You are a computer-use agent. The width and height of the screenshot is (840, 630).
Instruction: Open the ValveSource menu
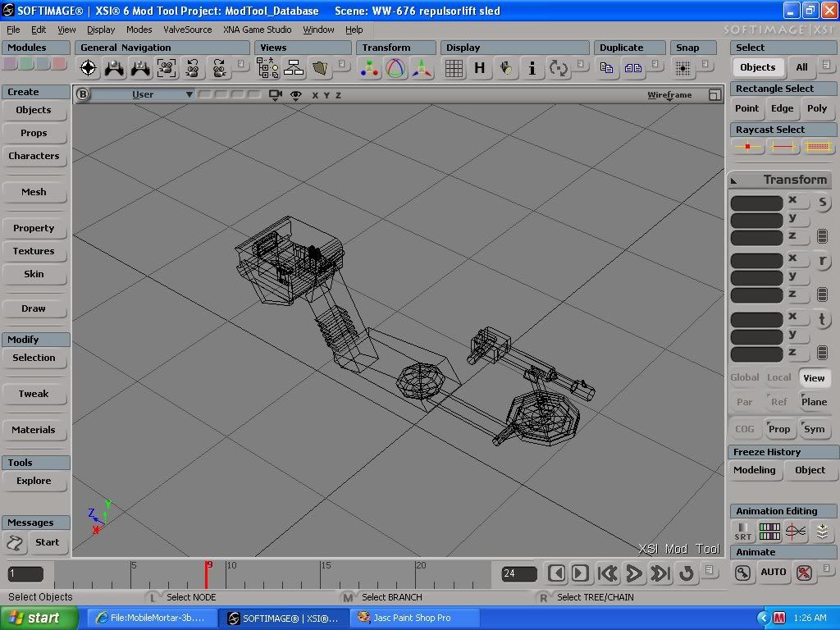[188, 30]
